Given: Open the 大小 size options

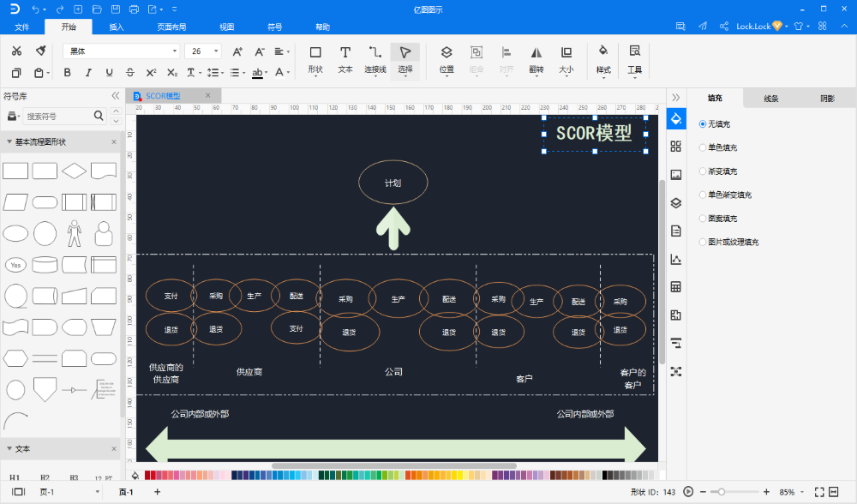Looking at the screenshot, I should pos(566,60).
